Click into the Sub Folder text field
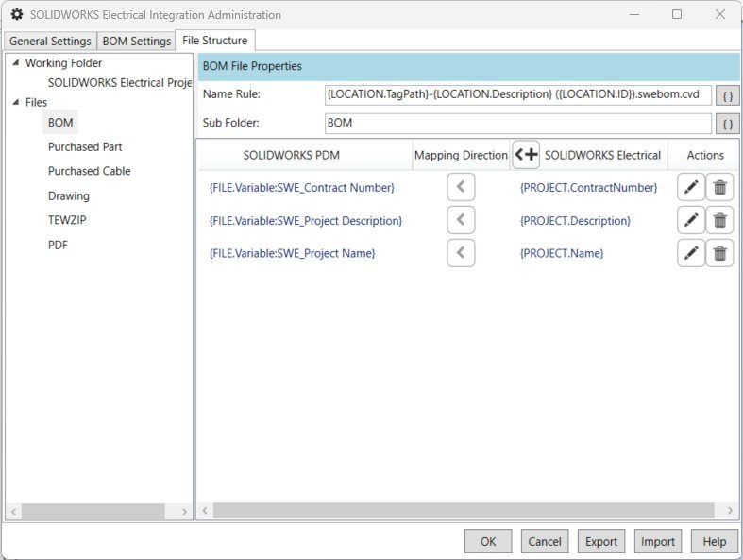This screenshot has width=743, height=560. [x=517, y=124]
